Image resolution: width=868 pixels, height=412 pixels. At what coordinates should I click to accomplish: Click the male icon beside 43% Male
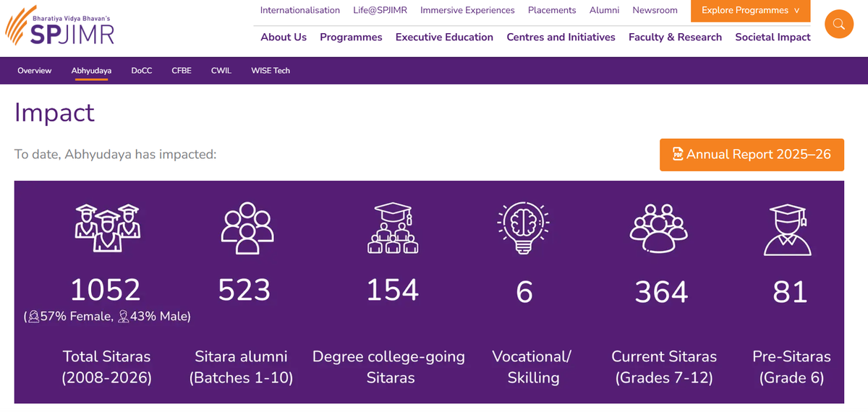[x=123, y=316]
